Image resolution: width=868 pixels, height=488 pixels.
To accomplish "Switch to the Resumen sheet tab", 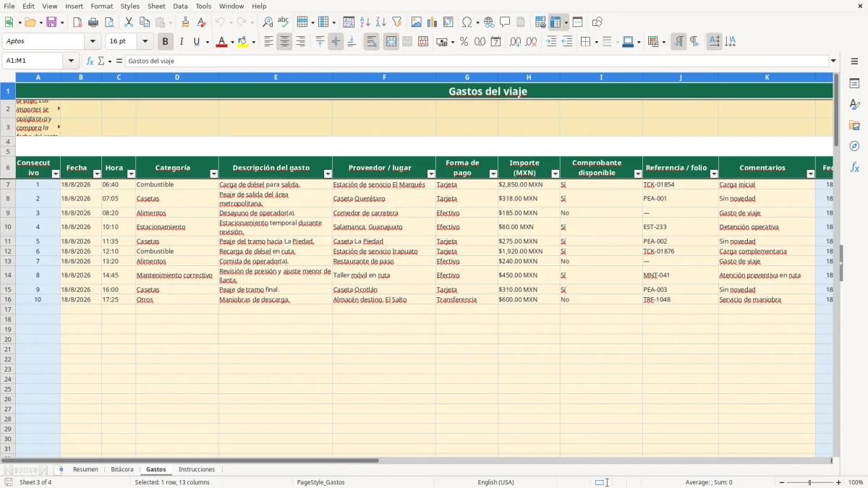I will point(85,469).
